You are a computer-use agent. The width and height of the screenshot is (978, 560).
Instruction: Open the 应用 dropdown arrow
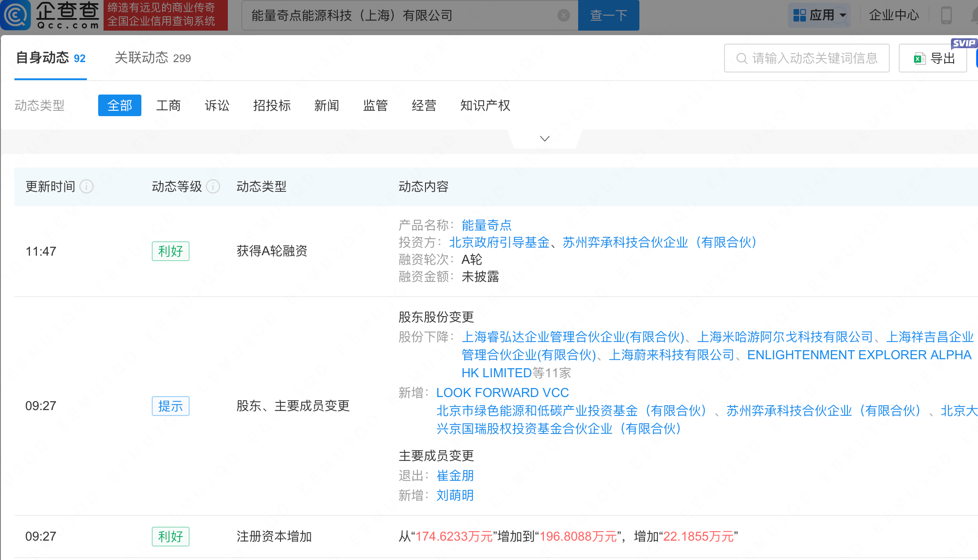pyautogui.click(x=843, y=15)
